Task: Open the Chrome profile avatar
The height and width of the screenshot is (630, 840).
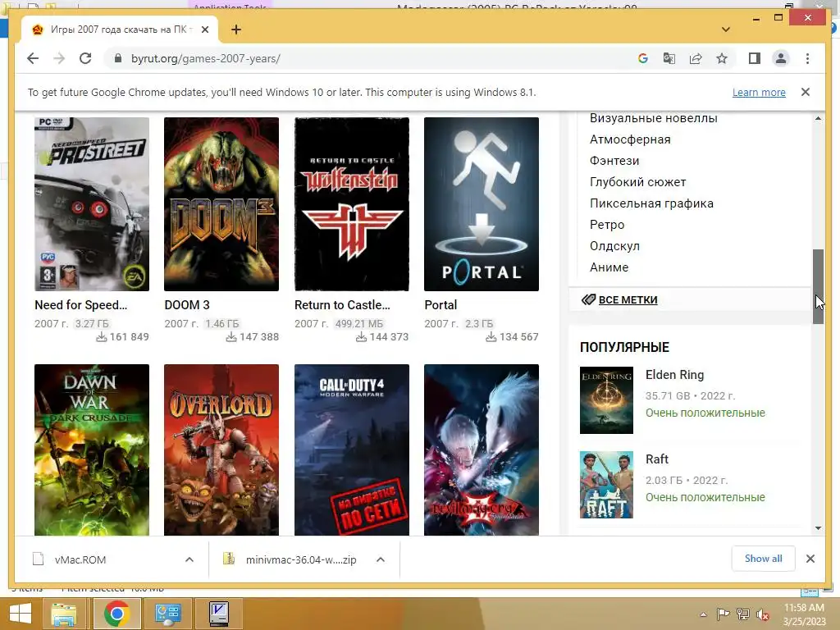Action: click(781, 58)
